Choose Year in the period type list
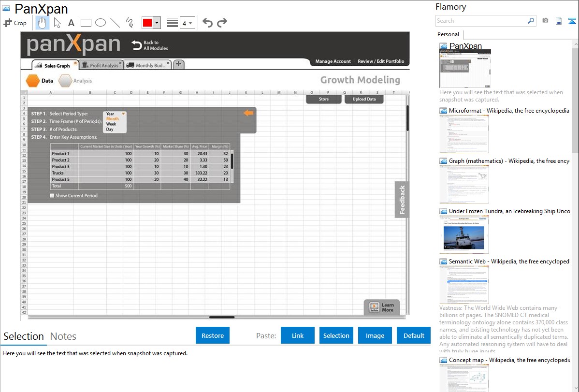This screenshot has width=579, height=392. 110,114
